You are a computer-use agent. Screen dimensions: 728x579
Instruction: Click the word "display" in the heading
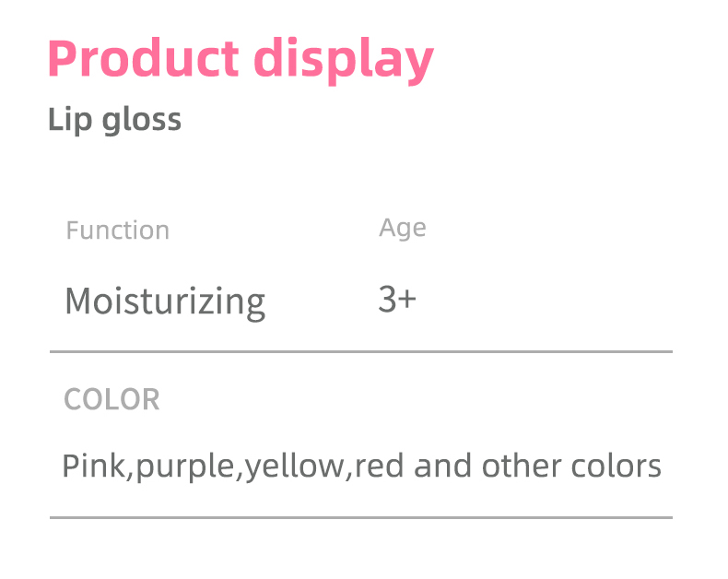(343, 60)
